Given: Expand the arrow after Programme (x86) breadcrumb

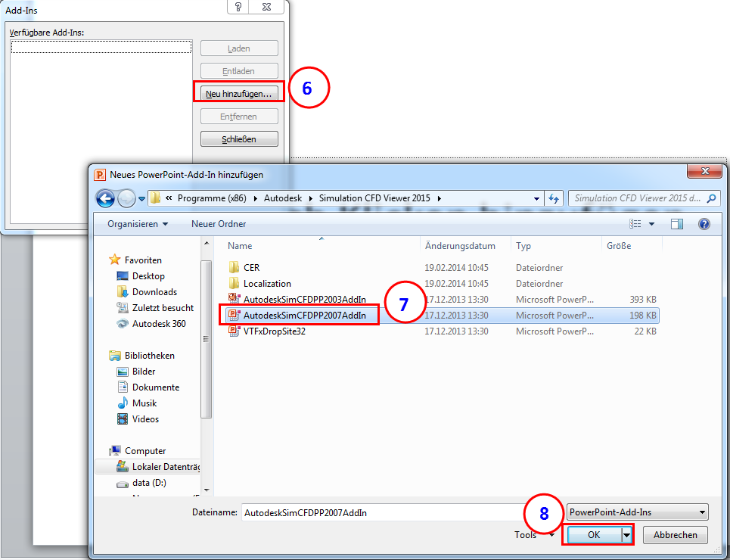Looking at the screenshot, I should 255,198.
